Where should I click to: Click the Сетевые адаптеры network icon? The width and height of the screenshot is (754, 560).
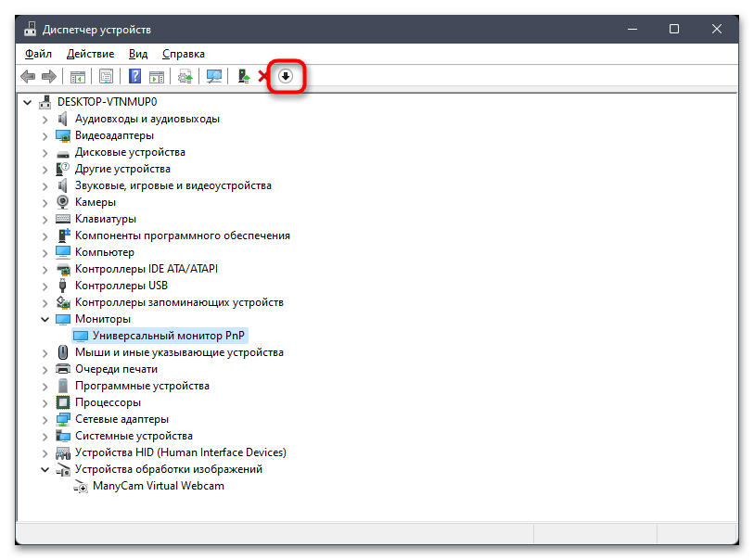click(62, 419)
